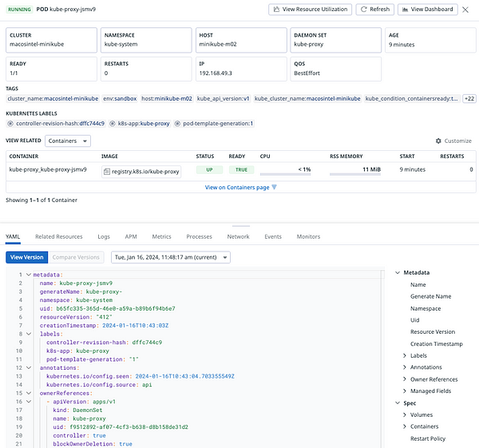Open the View Related Containers dropdown
The height and width of the screenshot is (448, 479).
(67, 141)
